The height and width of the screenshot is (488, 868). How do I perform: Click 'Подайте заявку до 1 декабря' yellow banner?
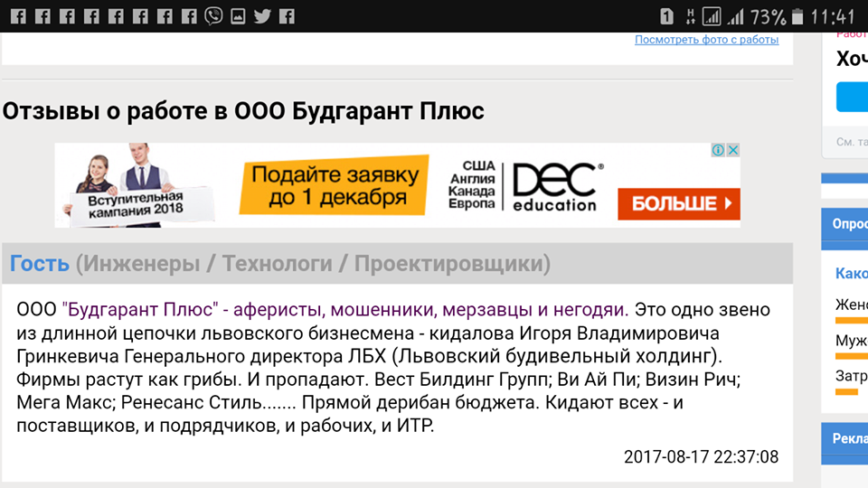click(335, 185)
